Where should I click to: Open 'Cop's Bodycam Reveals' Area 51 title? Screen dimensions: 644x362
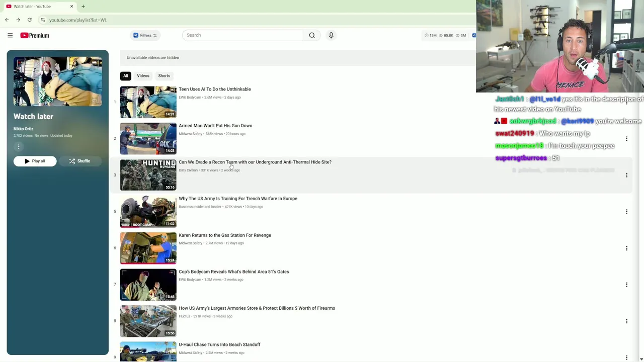(234, 271)
